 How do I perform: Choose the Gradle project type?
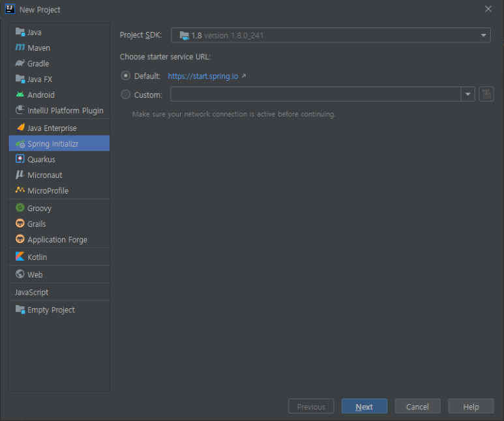(59, 64)
